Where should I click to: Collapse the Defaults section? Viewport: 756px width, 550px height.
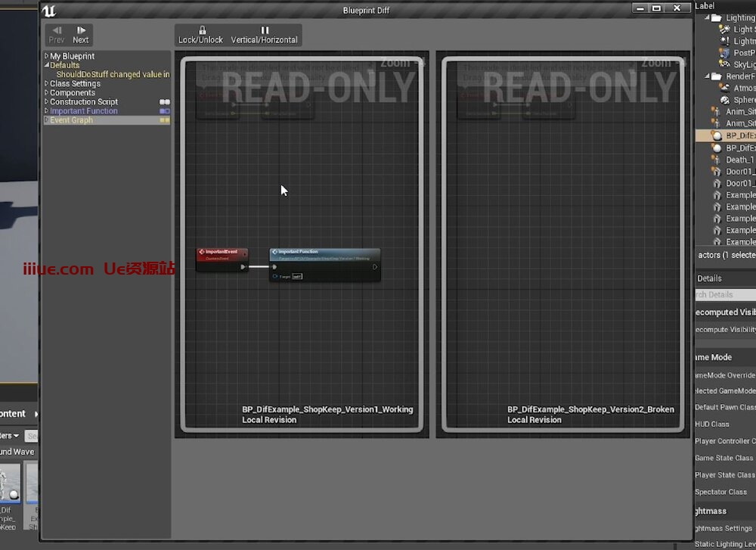(46, 64)
